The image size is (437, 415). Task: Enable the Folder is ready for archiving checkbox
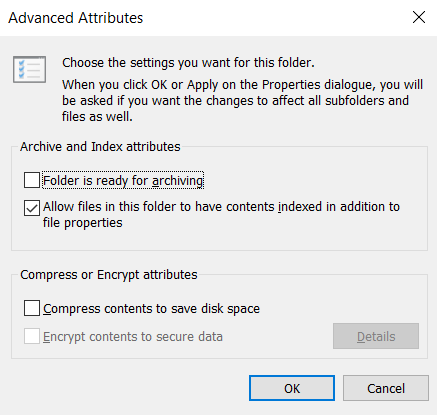[x=32, y=180]
